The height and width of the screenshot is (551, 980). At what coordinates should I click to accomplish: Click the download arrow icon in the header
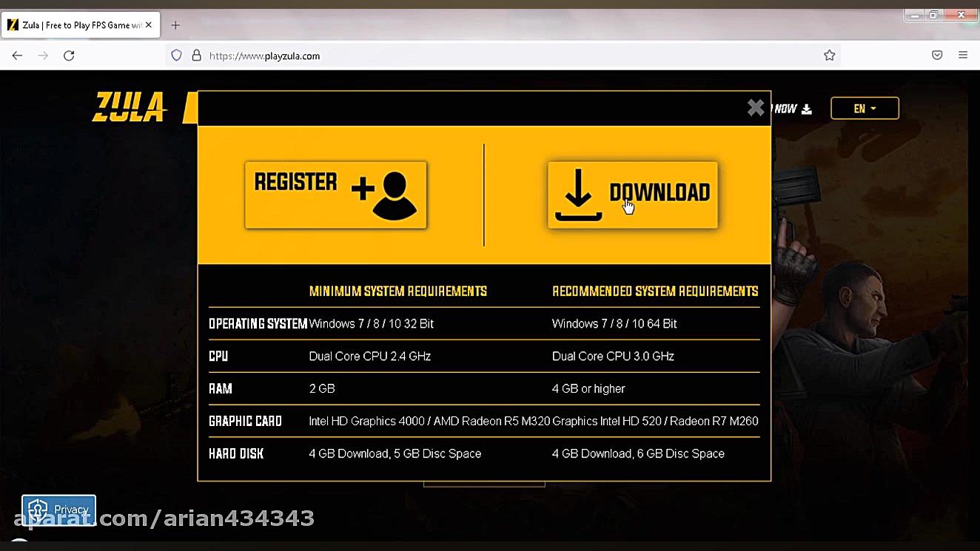[x=807, y=109]
